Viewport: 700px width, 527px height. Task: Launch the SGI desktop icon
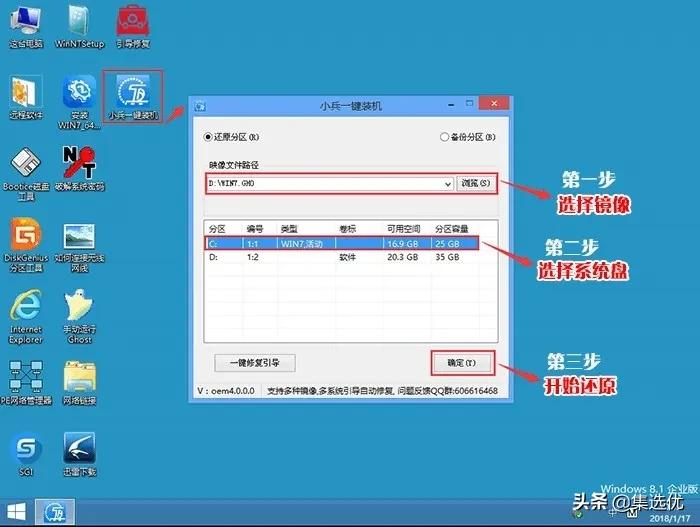[x=26, y=454]
